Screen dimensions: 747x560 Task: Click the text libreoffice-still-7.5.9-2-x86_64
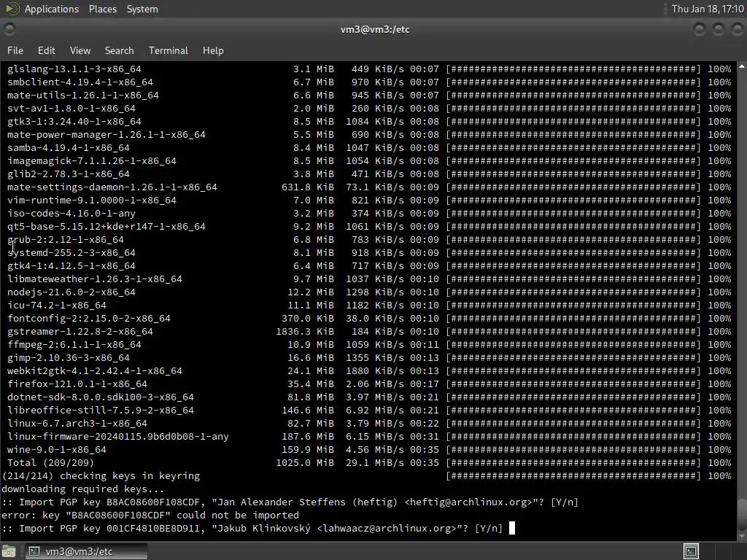101,411
